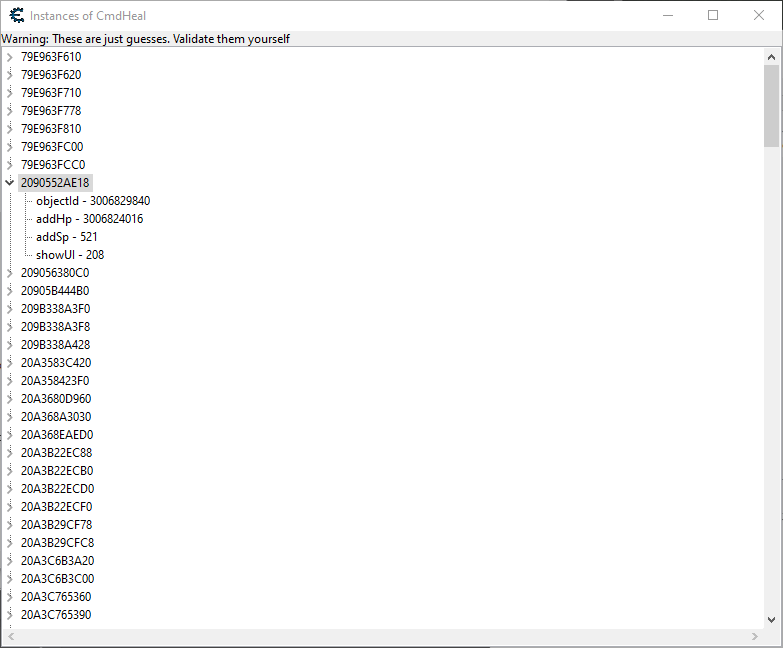783x648 pixels.
Task: Click the vertical scrollbar down arrow
Action: click(771, 620)
